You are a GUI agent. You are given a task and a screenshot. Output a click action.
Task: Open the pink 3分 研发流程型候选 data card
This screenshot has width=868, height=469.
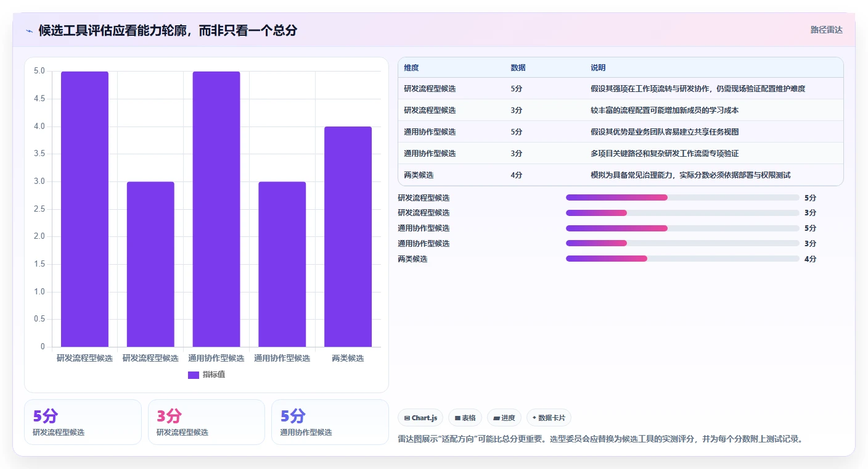(207, 422)
